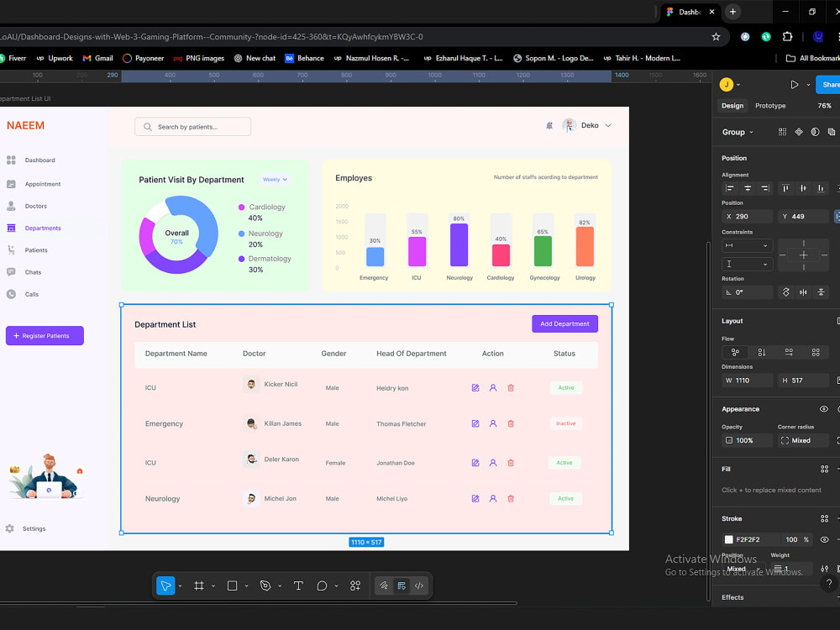The height and width of the screenshot is (630, 840).
Task: Click align bottom icon
Action: coord(821,188)
